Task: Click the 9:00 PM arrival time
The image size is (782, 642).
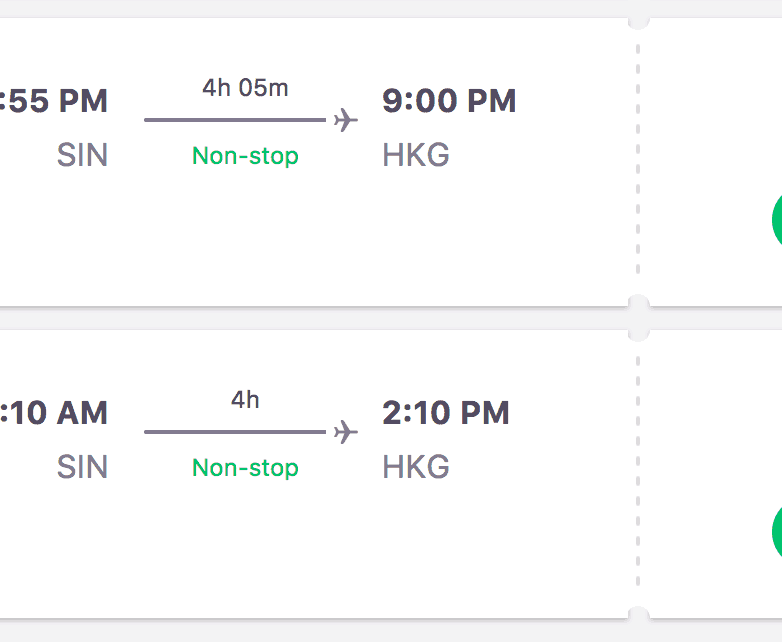Action: click(x=449, y=101)
